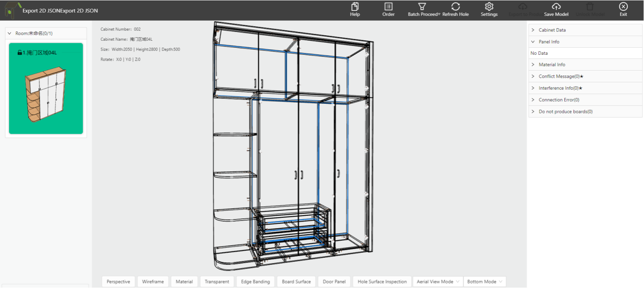Open the Help icon in top toolbar
Viewport: 644px width, 288px height.
(355, 7)
